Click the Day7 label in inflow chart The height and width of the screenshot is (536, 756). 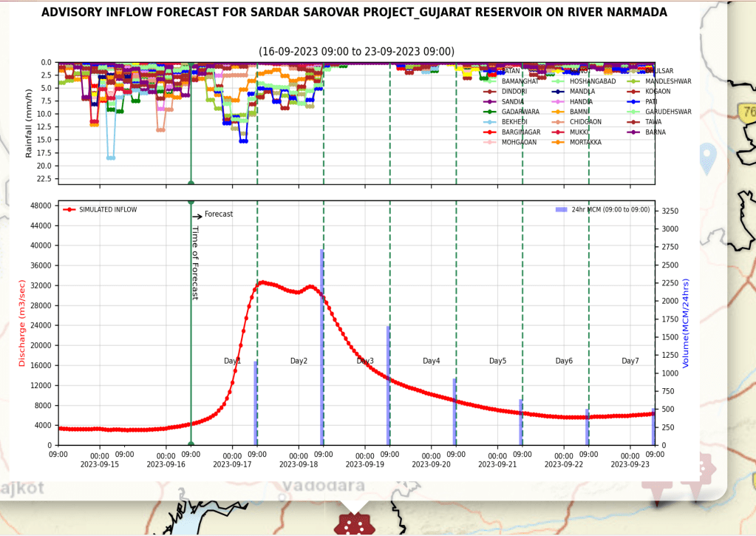[x=630, y=361]
